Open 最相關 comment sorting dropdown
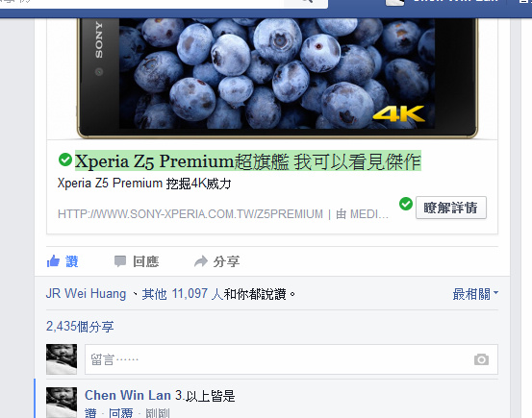Image resolution: width=532 pixels, height=418 pixels. click(x=475, y=294)
